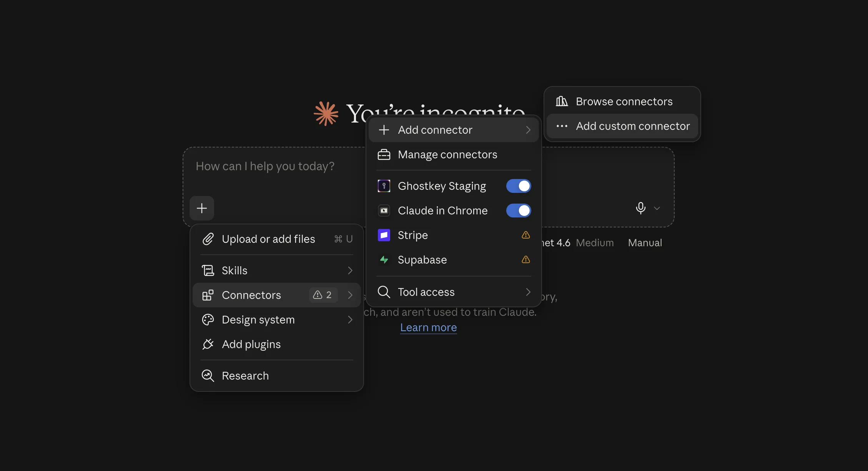The width and height of the screenshot is (868, 471).
Task: Click the Stripe connector logo
Action: pos(384,235)
